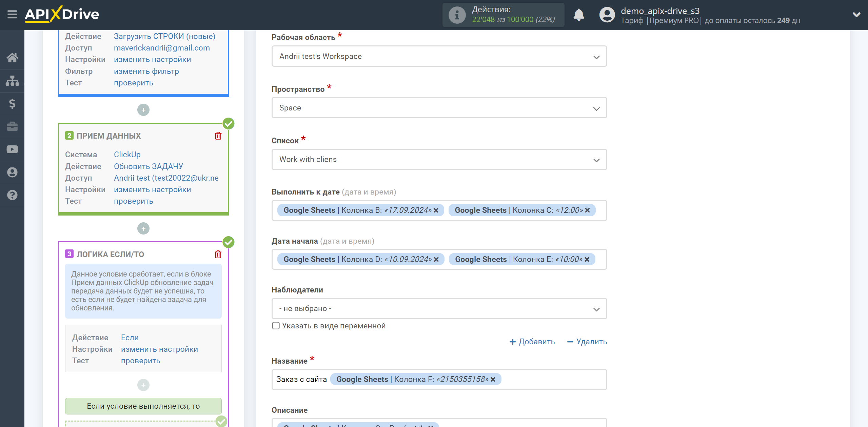Open the billing dollar sidebar icon
The height and width of the screenshot is (427, 868).
click(12, 103)
